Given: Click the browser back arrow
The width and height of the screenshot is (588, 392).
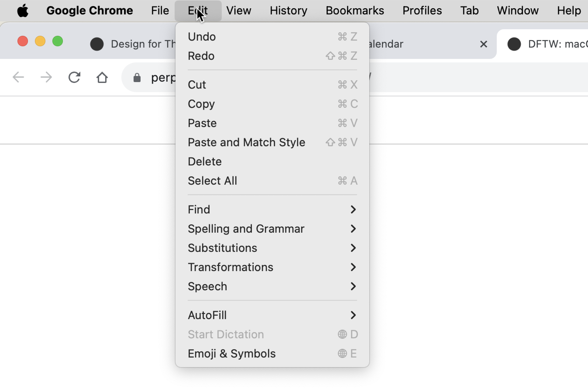Looking at the screenshot, I should click(18, 77).
